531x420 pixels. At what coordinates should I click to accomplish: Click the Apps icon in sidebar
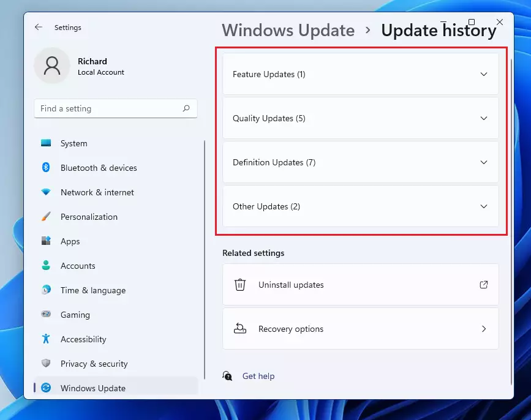click(x=46, y=241)
